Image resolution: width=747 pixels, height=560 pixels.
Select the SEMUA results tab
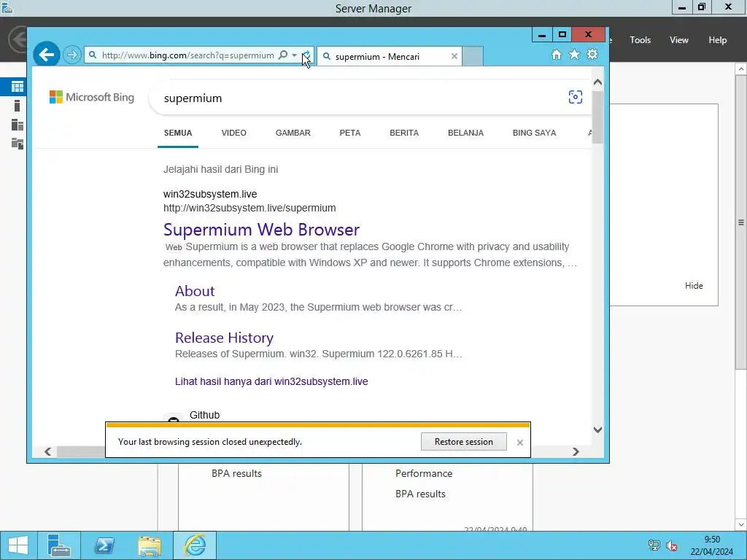coord(178,133)
